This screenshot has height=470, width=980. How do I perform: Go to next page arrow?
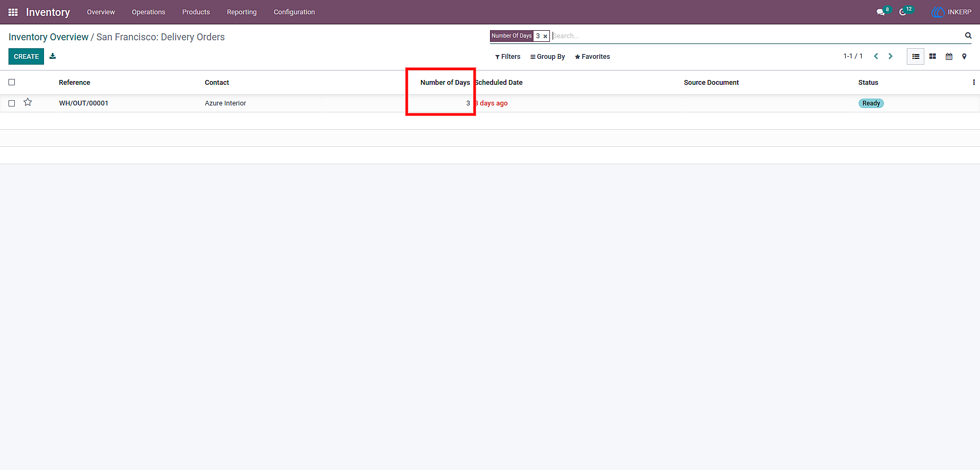(x=890, y=56)
